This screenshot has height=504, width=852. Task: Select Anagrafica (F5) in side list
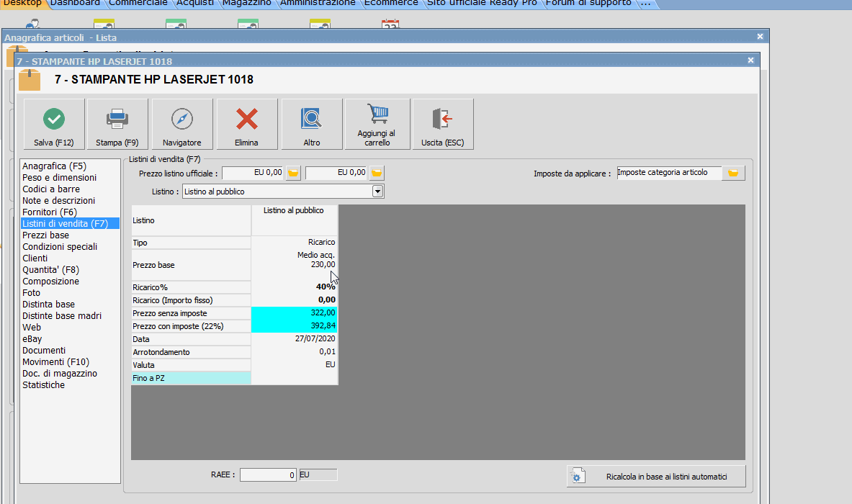(x=54, y=166)
